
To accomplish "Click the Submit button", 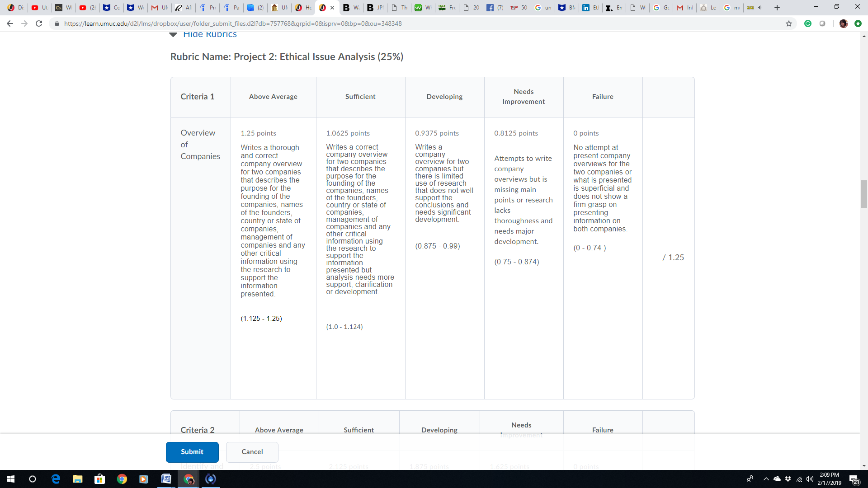I will coord(192,452).
